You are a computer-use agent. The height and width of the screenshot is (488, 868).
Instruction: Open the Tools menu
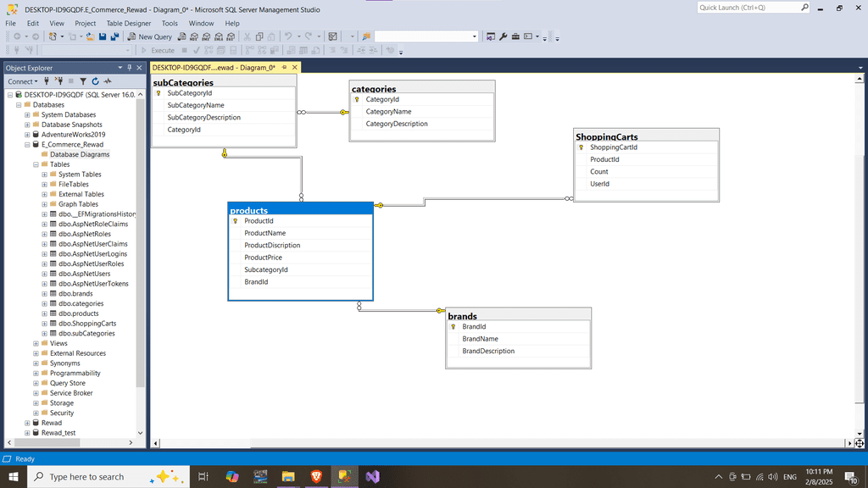point(170,23)
